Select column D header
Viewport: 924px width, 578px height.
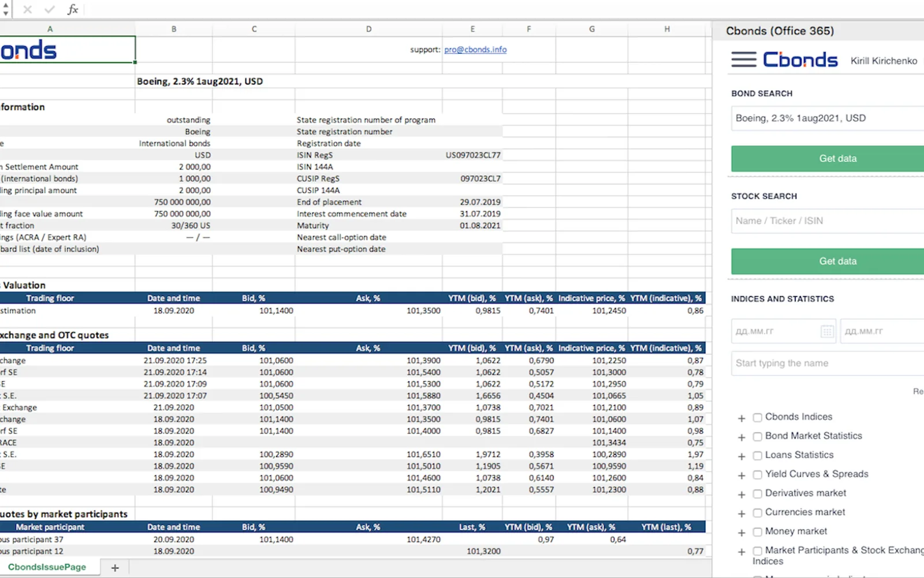tap(368, 29)
